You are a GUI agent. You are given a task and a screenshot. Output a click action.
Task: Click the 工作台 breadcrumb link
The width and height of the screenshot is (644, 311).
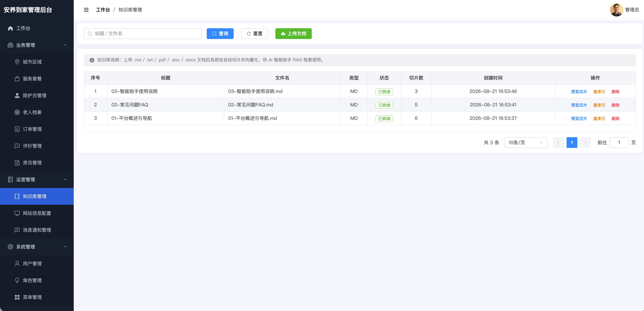tap(103, 10)
